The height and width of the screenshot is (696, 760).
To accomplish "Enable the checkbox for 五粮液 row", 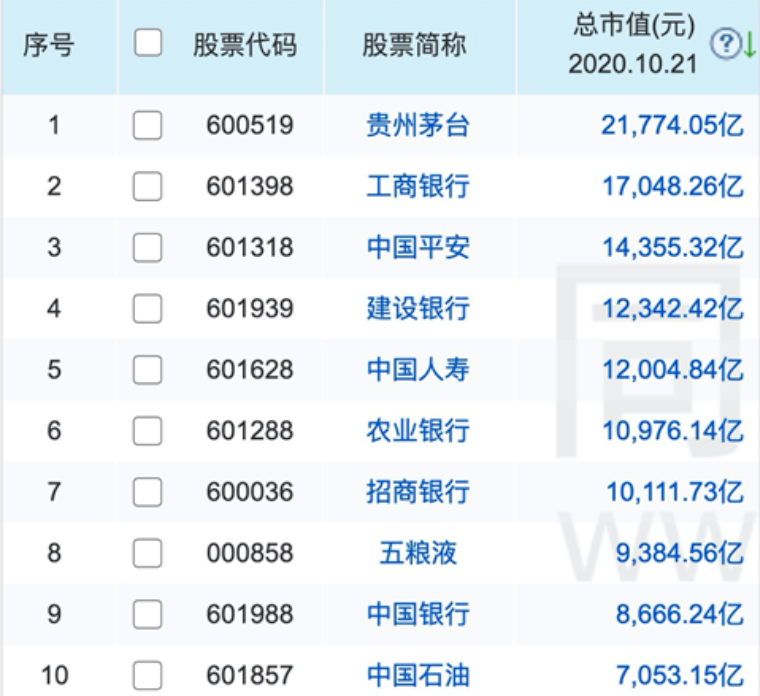I will tap(148, 552).
